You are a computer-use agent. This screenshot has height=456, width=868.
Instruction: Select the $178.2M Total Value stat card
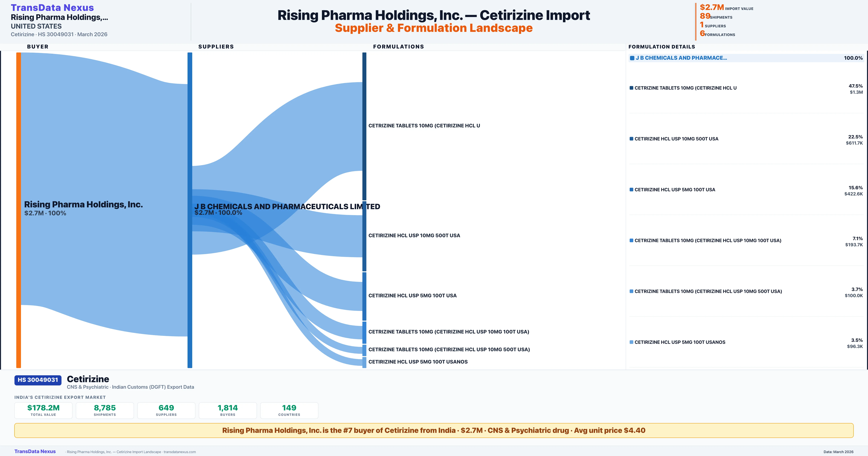coord(43,410)
